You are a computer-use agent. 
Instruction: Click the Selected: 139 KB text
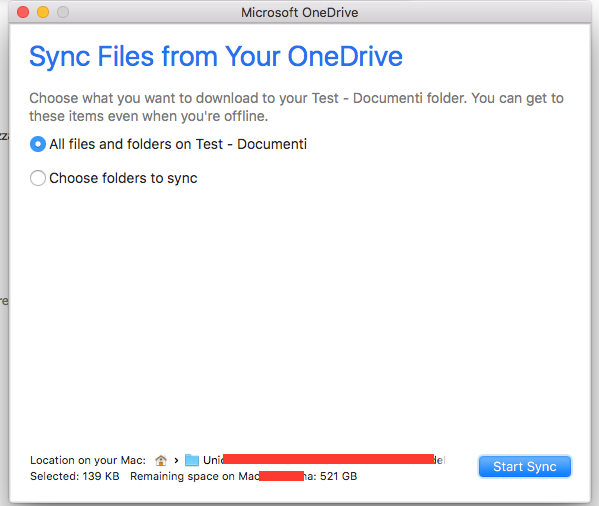pos(75,476)
